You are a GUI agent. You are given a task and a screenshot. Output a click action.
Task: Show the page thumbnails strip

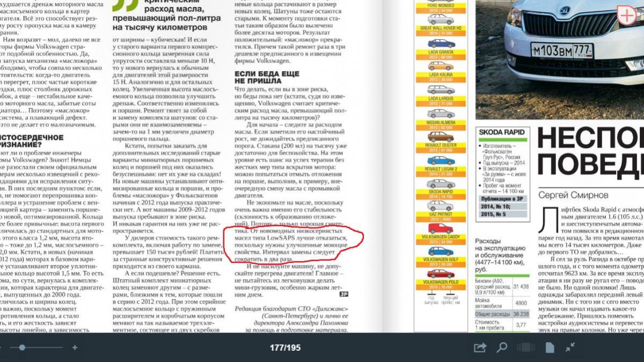pos(525,348)
